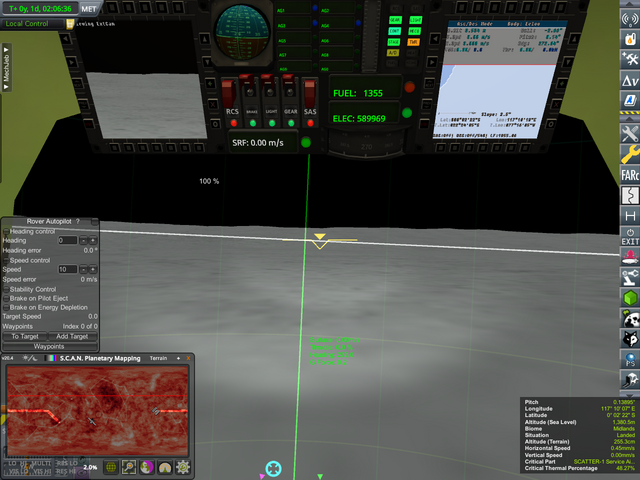The image size is (640, 480).
Task: Click the Rover Autopilot help question mark
Action: pos(78,221)
